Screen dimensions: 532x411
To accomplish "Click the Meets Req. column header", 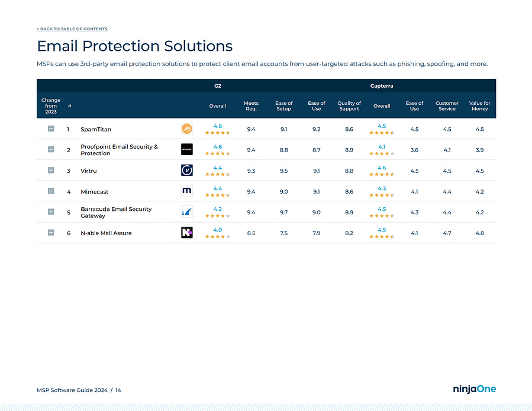I will tap(251, 106).
